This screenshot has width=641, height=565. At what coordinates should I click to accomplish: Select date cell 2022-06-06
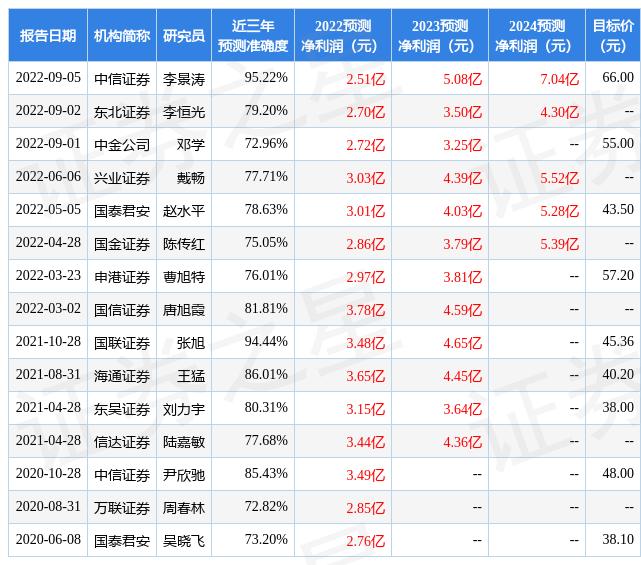point(48,177)
